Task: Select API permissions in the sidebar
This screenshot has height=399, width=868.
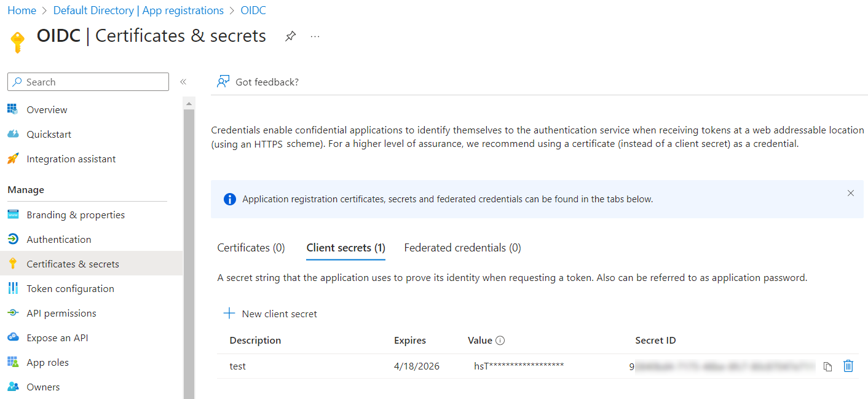Action: [x=61, y=313]
